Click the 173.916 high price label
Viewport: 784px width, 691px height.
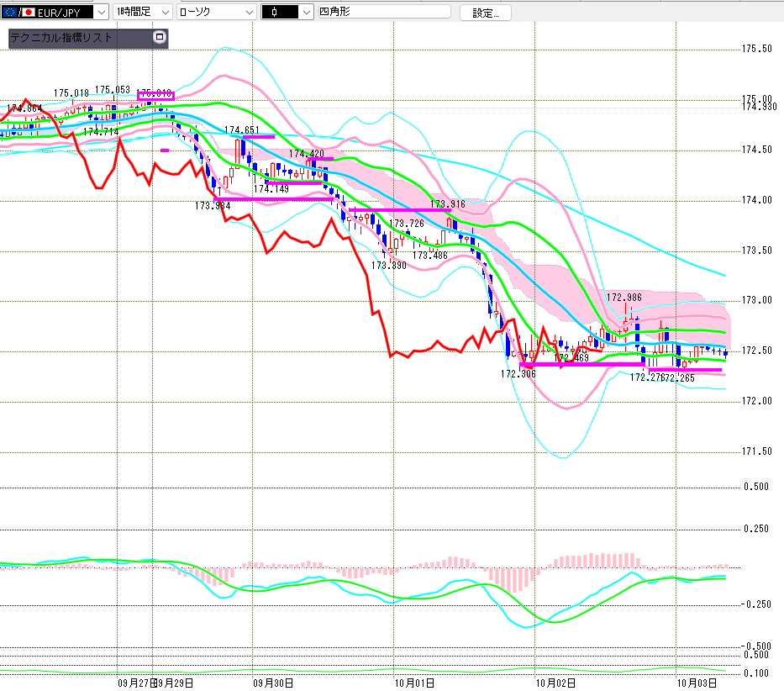[x=447, y=204]
